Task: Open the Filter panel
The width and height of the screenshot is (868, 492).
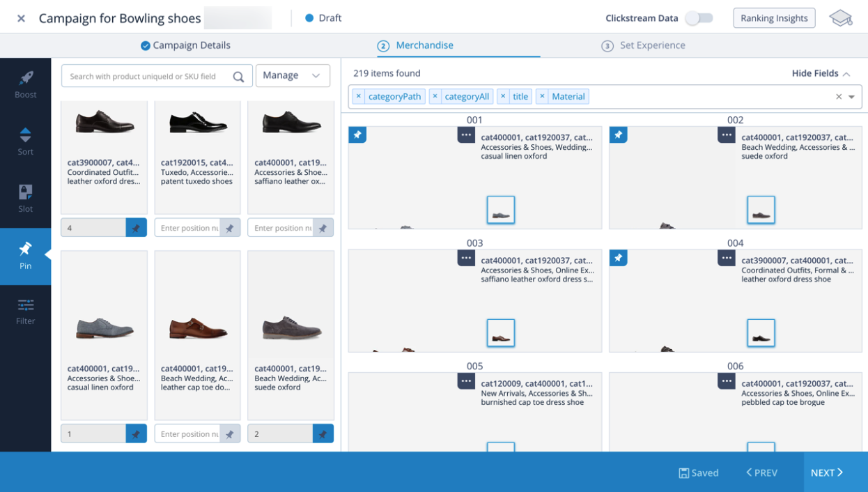Action: pos(26,312)
